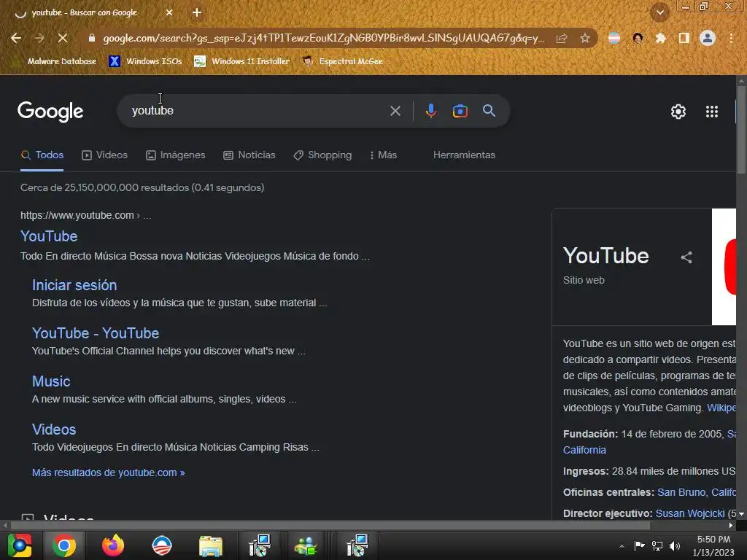Bookmark this page with the star icon

click(585, 38)
